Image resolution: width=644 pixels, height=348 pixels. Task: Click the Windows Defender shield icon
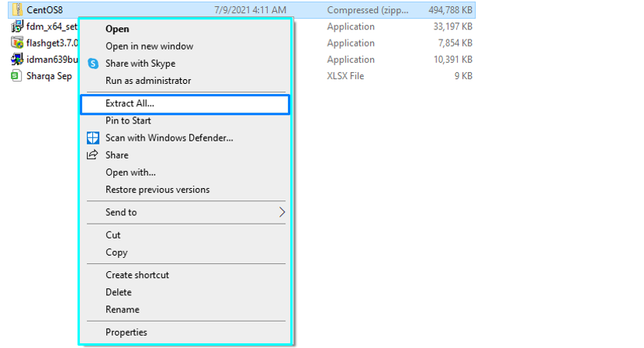click(93, 137)
